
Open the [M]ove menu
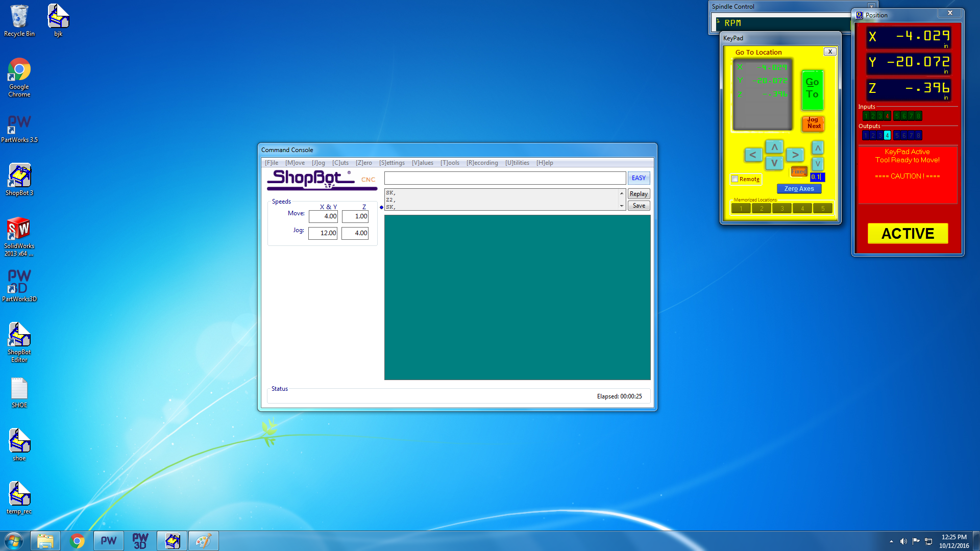295,163
